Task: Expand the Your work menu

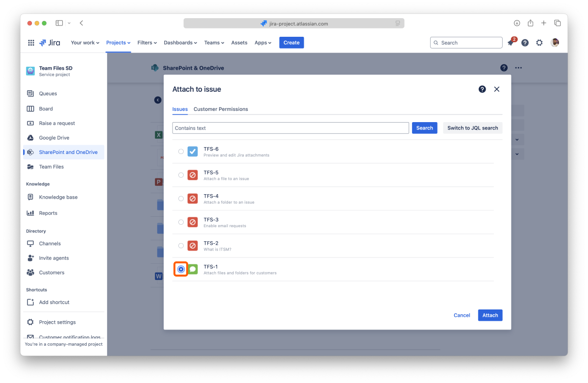Action: click(x=85, y=43)
